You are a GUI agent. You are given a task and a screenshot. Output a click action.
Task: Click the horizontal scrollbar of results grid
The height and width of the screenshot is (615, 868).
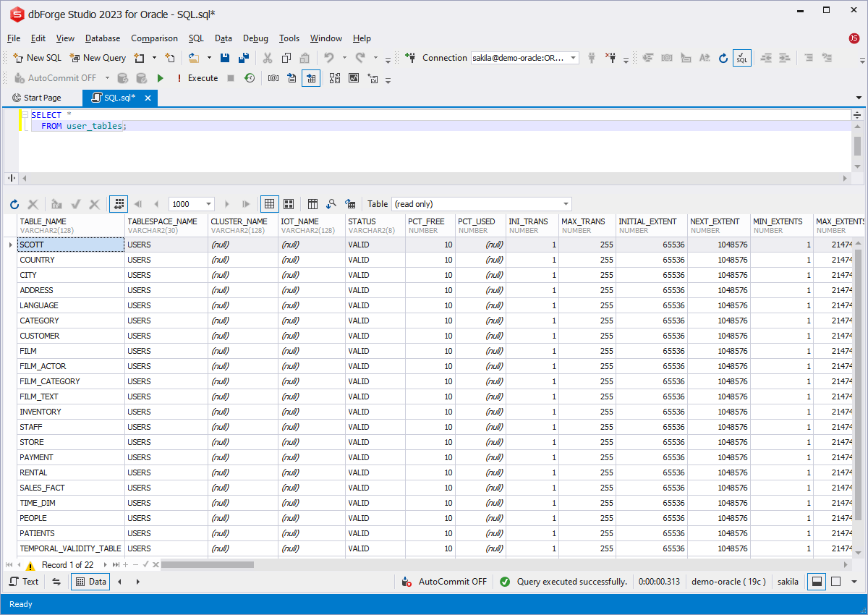[207, 564]
